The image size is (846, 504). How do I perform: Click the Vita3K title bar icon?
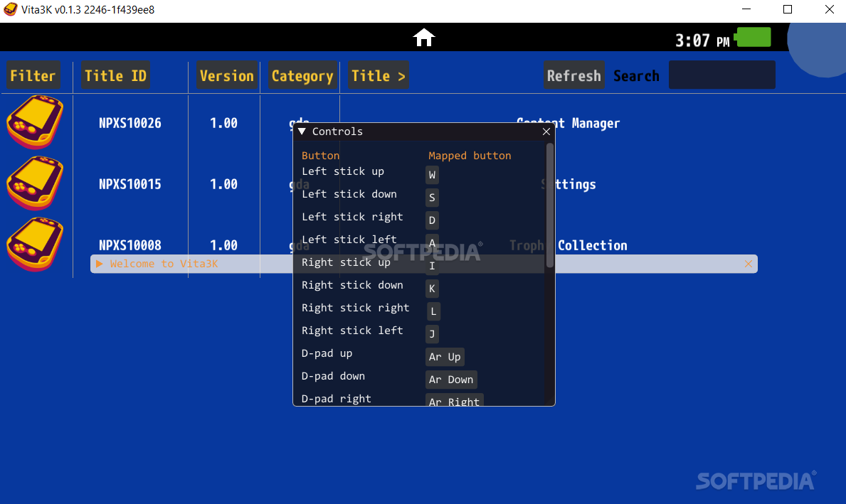coord(10,10)
